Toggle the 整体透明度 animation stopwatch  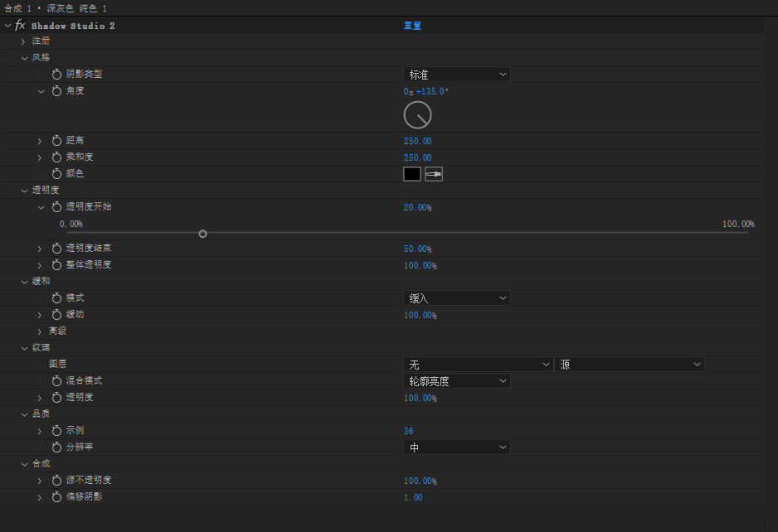[56, 265]
